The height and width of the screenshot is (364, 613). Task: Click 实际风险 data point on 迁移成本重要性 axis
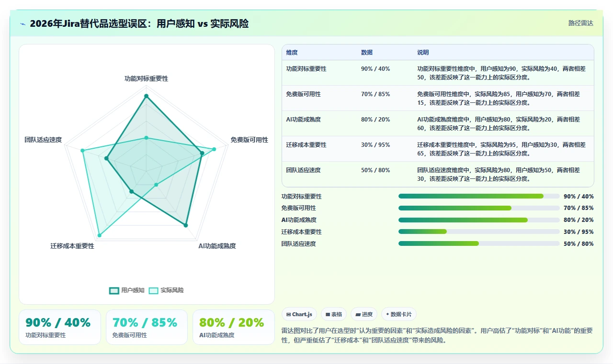pos(100,235)
